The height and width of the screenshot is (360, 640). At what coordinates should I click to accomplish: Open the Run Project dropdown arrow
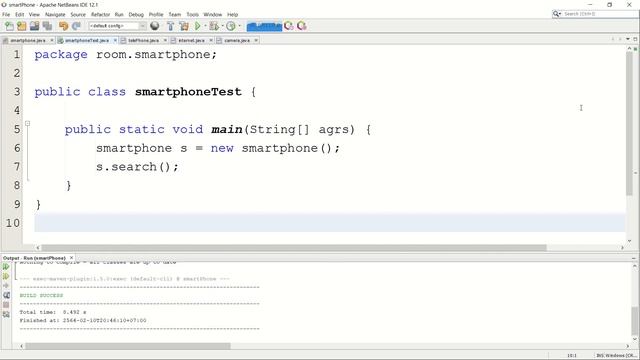205,26
